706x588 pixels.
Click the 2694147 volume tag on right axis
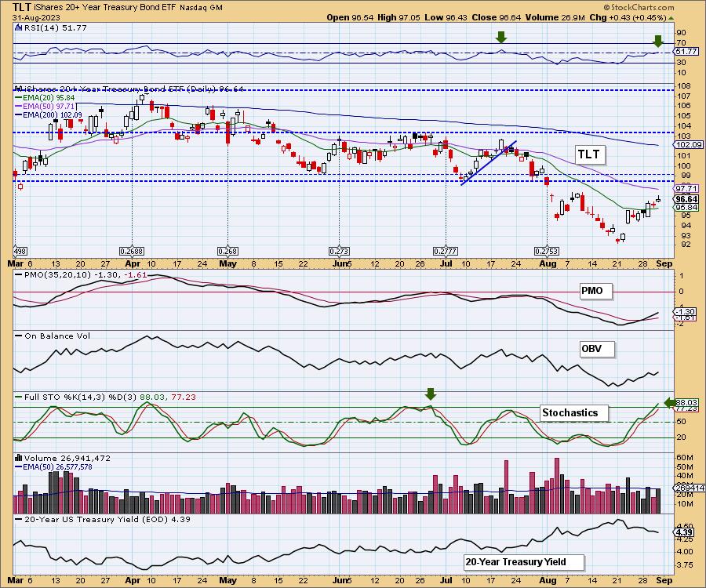click(x=687, y=488)
